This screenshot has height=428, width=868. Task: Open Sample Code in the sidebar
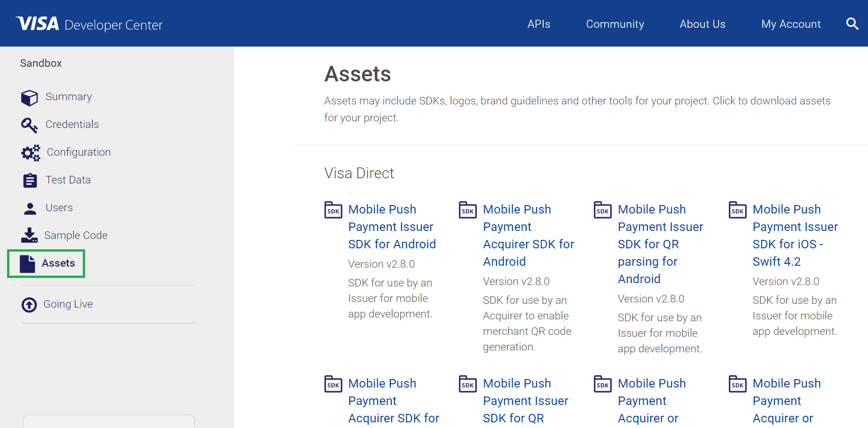(76, 235)
